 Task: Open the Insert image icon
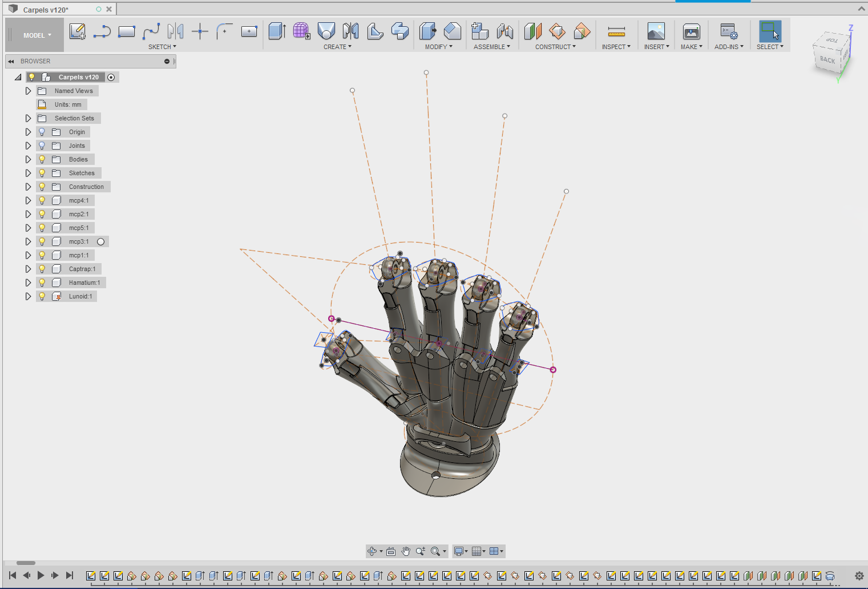[x=656, y=31]
